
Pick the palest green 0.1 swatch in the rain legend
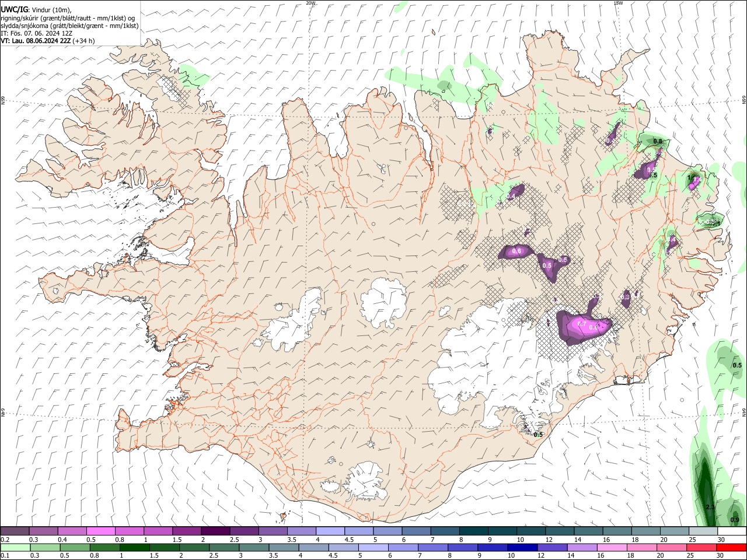15,548
